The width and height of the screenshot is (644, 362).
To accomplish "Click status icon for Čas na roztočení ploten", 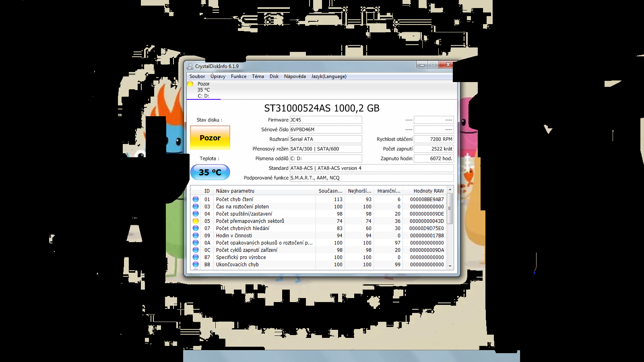I will click(196, 206).
